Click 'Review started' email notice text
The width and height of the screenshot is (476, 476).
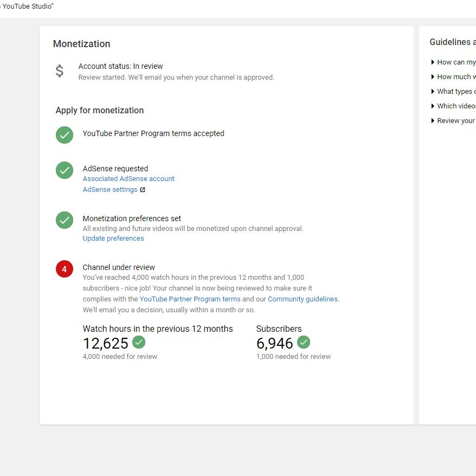point(176,78)
